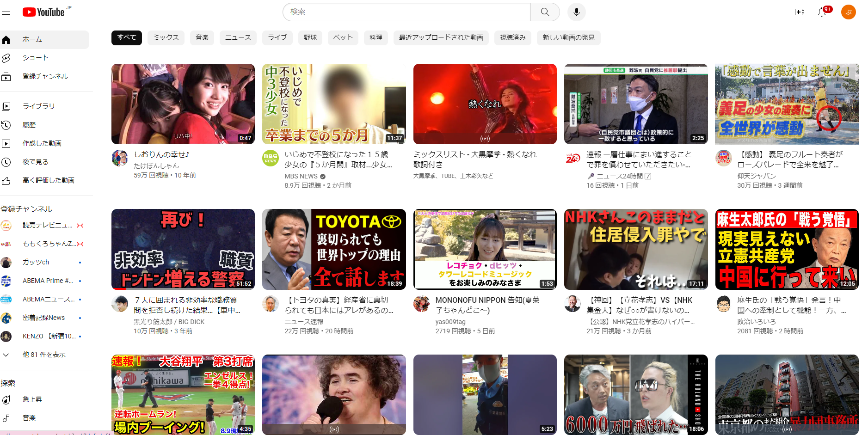Viewport: 868px width, 435px height.
Task: Select the ニュース filter chip
Action: (238, 37)
